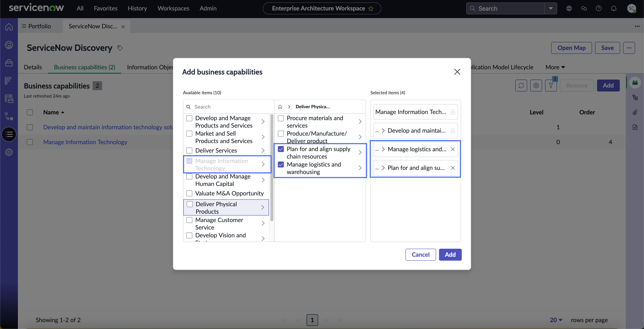Click the available items list scrollbar

click(272, 167)
